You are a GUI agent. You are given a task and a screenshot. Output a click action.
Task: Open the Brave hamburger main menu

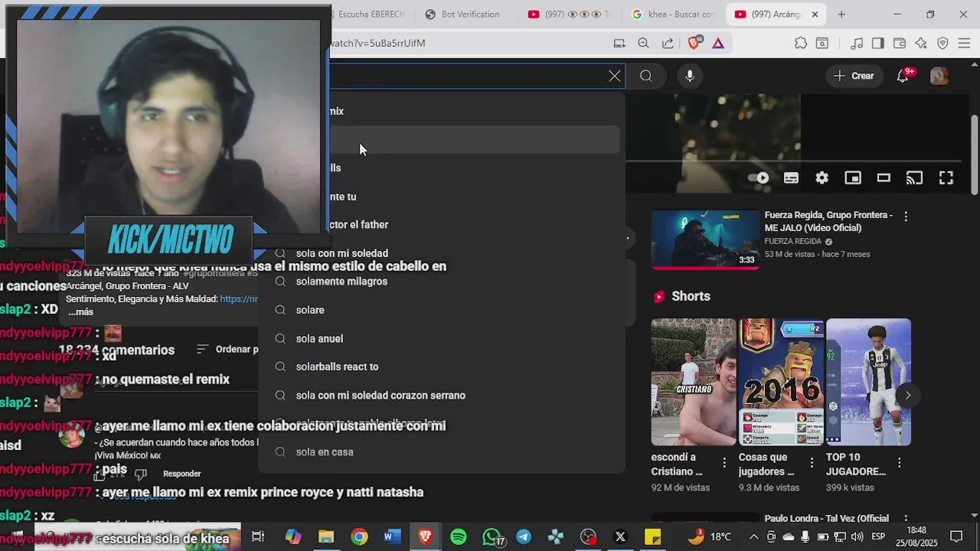click(x=964, y=43)
